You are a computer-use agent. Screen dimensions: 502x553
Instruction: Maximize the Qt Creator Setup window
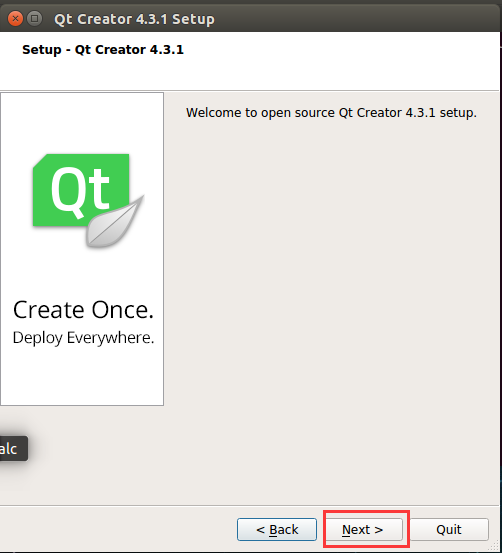pos(34,18)
